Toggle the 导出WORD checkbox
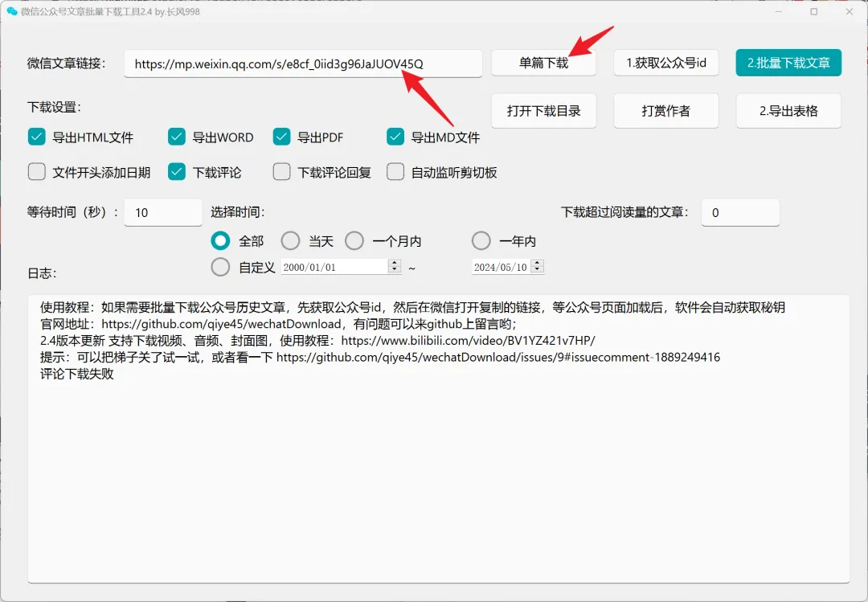Viewport: 868px width, 602px height. coord(177,137)
